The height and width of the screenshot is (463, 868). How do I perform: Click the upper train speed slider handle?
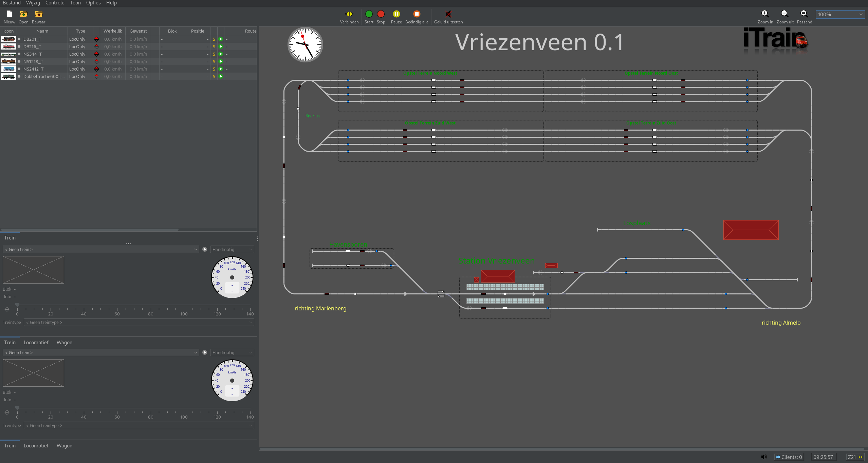[x=17, y=305]
